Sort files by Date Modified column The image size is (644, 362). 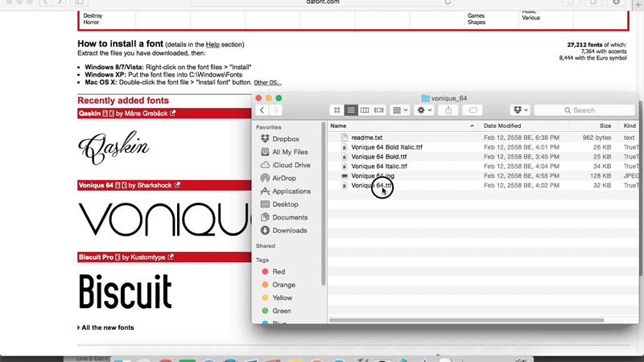[x=502, y=126]
